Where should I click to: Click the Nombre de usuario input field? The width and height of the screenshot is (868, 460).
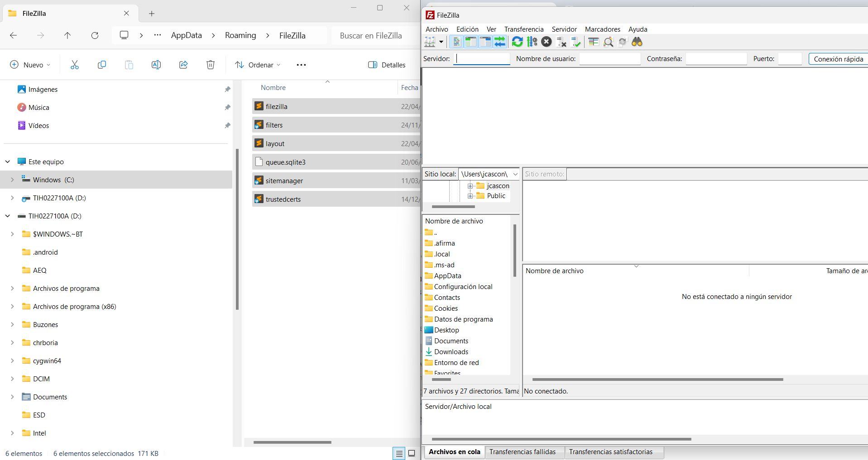click(609, 59)
